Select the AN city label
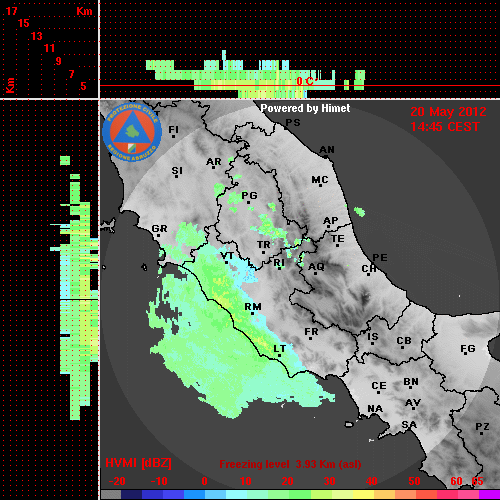 (x=327, y=150)
